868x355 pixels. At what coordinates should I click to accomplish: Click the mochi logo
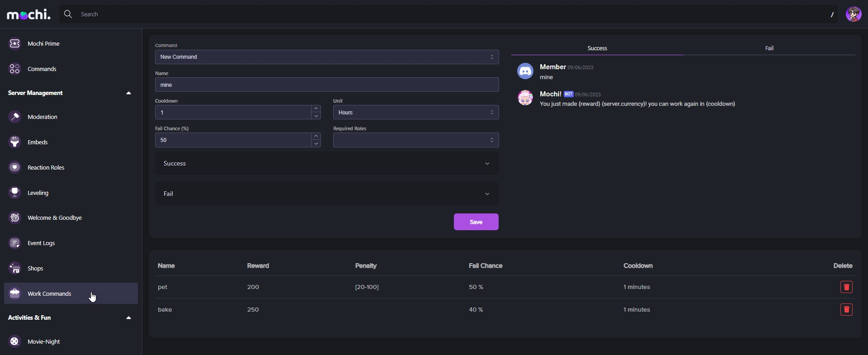28,14
